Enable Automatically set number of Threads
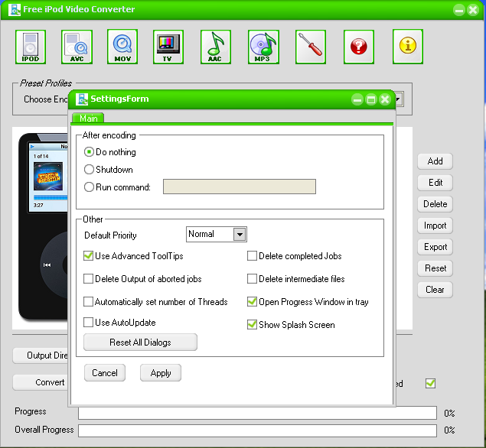 [88, 301]
